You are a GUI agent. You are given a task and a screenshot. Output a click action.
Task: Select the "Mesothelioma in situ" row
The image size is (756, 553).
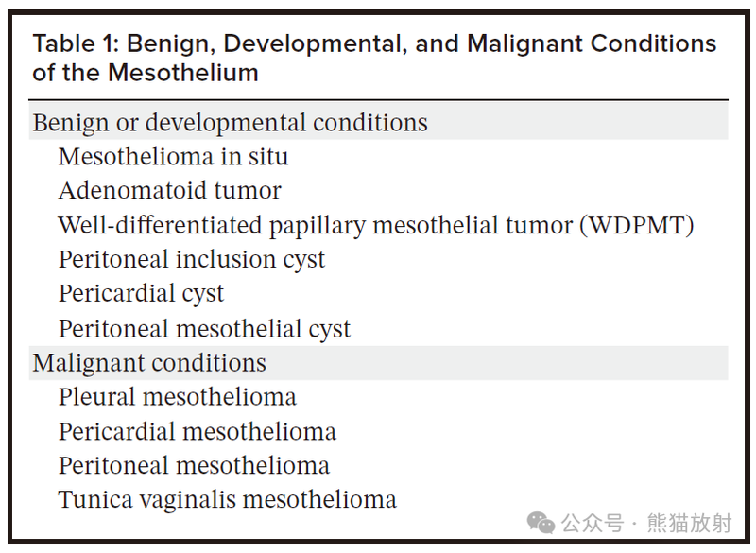tap(173, 156)
